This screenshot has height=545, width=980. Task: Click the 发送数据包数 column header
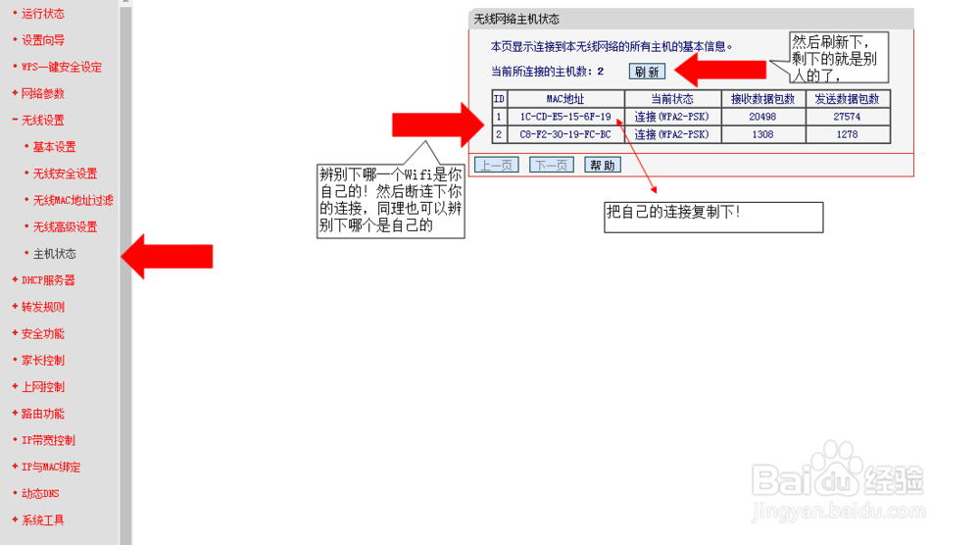(x=847, y=99)
